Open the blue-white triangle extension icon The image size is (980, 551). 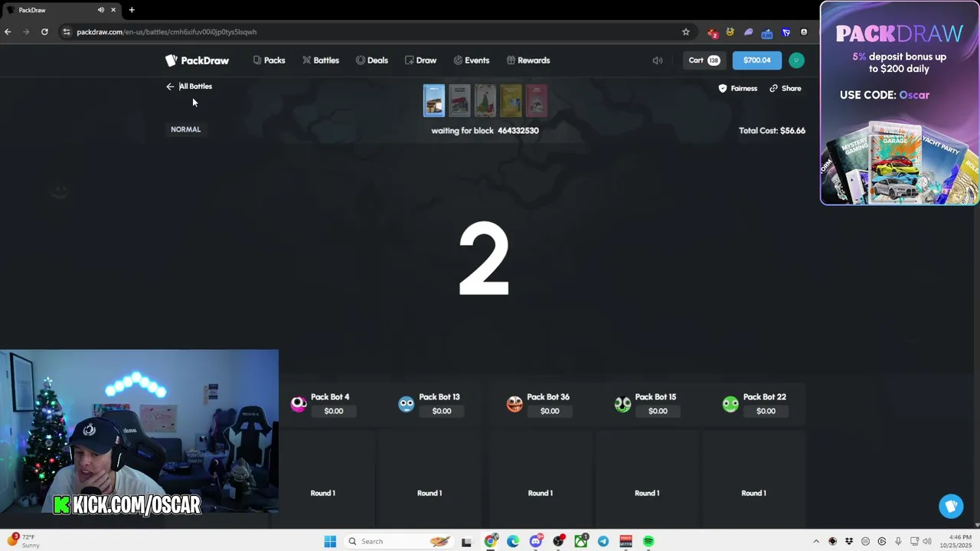point(786,32)
